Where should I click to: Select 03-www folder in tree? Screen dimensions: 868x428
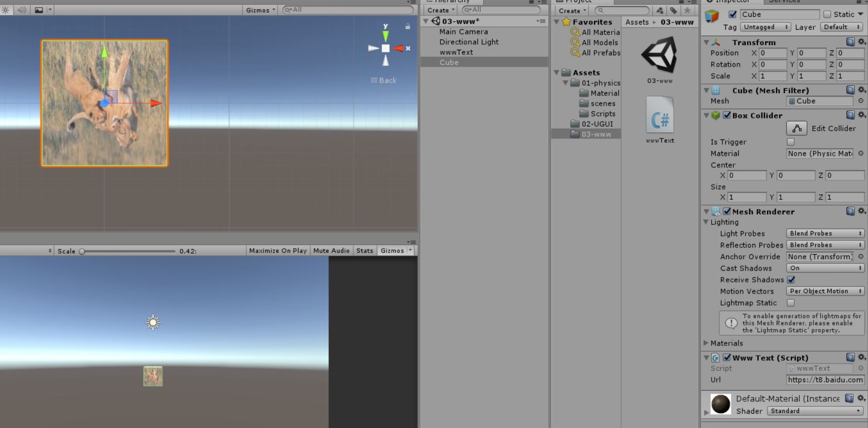[586, 134]
